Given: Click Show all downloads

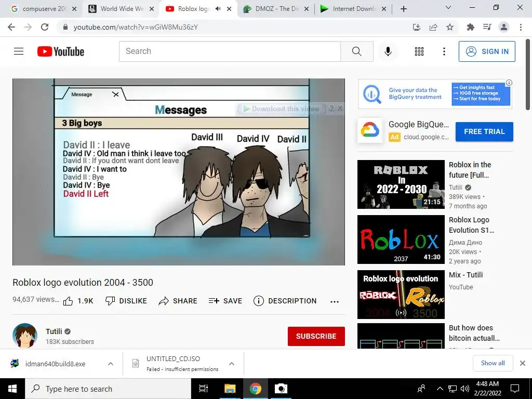Looking at the screenshot, I should 493,363.
